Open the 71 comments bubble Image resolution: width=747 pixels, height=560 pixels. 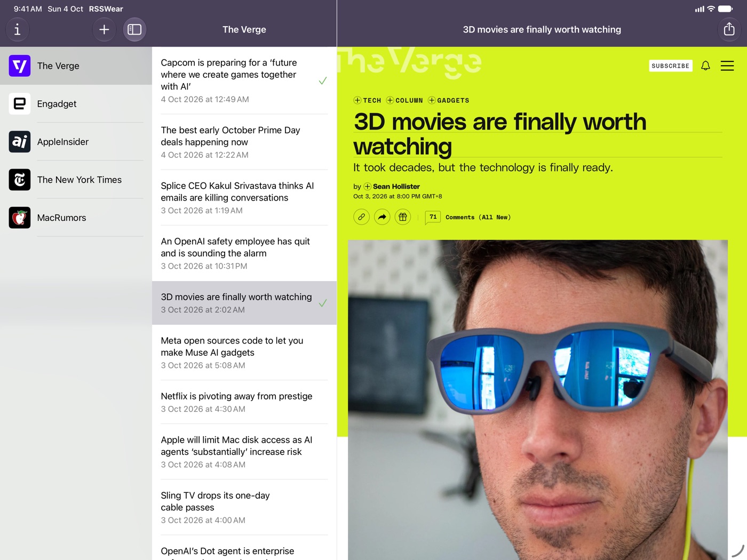(433, 217)
